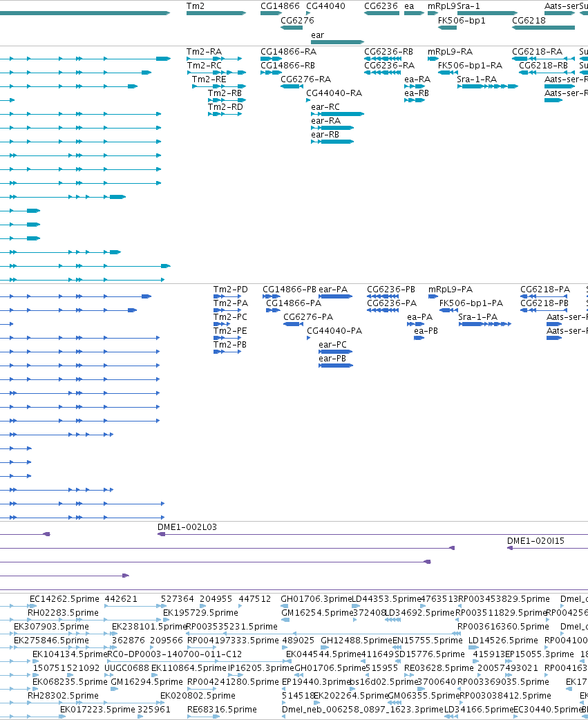Select the mRpL9-PA protein
This screenshot has height=720, width=588.
(433, 296)
